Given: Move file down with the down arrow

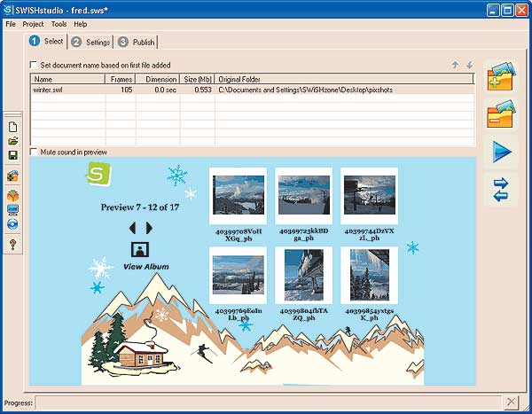Looking at the screenshot, I should (x=469, y=65).
